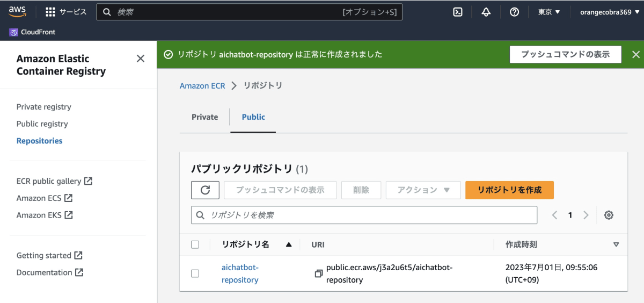Image resolution: width=644 pixels, height=303 pixels.
Task: Open the Documentation link
Action: 44,272
